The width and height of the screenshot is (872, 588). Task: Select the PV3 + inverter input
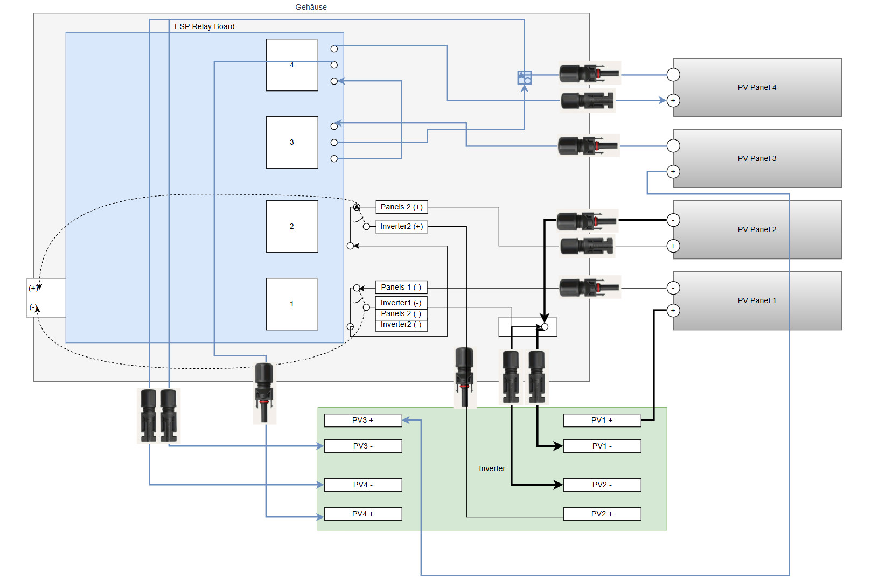point(362,421)
